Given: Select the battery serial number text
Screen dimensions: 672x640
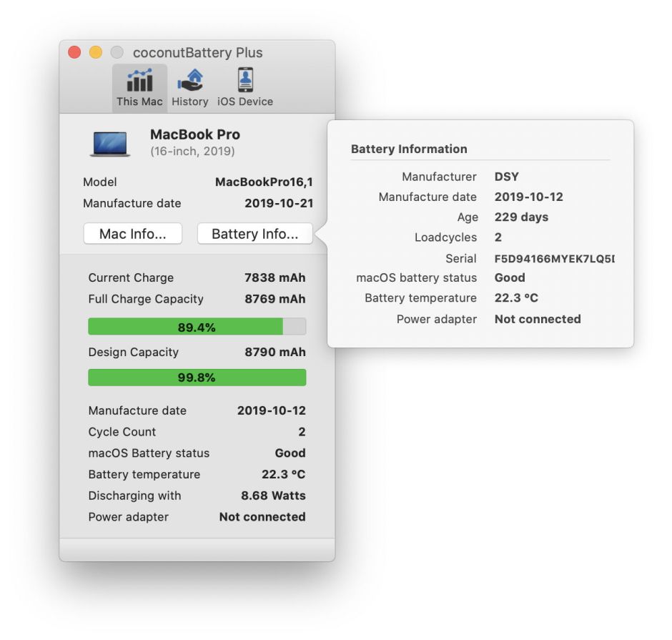Looking at the screenshot, I should pos(554,258).
